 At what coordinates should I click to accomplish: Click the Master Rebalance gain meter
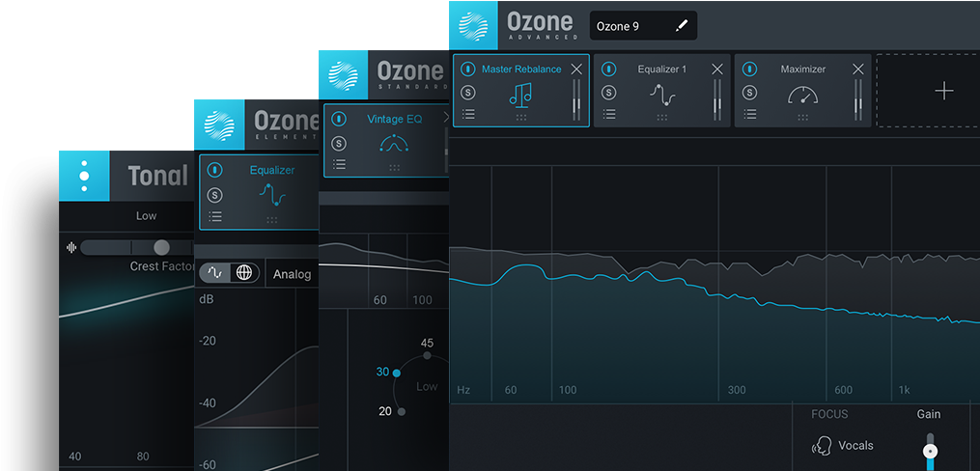pos(576,99)
